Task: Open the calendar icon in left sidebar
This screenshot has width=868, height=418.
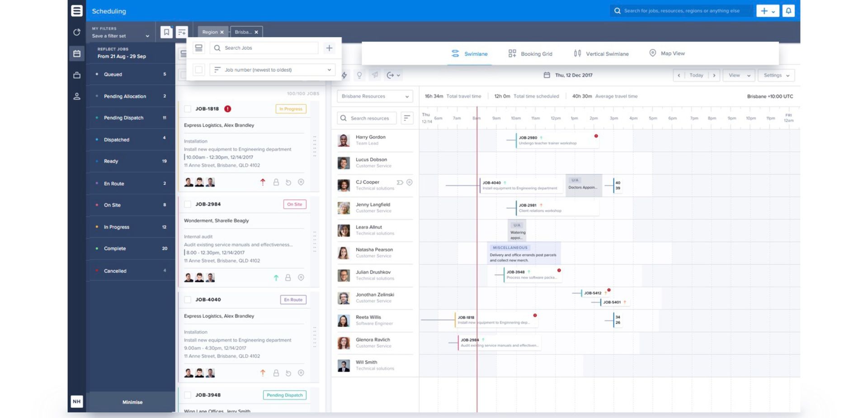Action: (x=77, y=54)
